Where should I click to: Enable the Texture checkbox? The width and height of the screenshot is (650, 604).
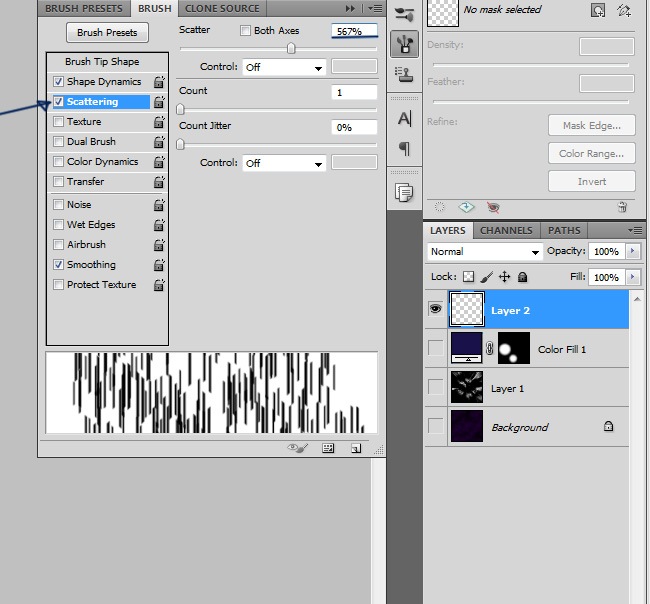click(x=59, y=122)
